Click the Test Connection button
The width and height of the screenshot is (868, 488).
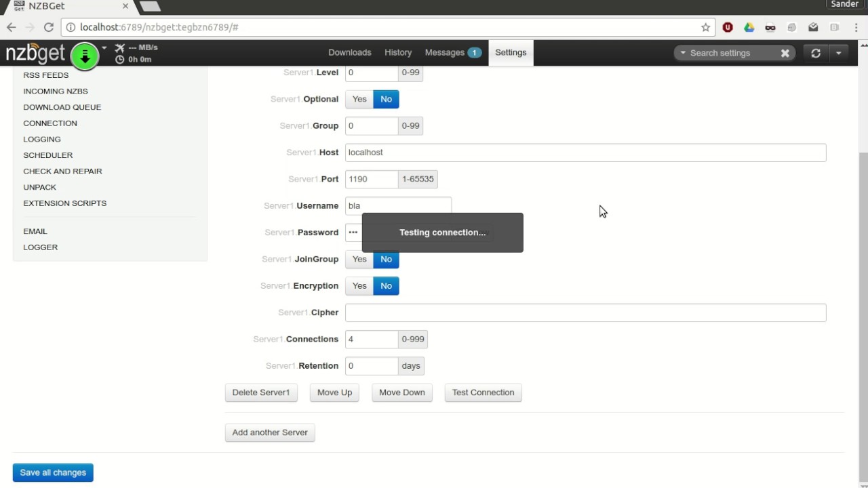(x=484, y=392)
